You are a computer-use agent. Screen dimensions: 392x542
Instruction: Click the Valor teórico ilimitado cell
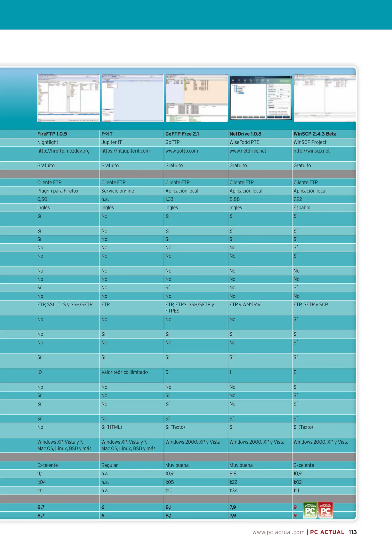tap(124, 372)
